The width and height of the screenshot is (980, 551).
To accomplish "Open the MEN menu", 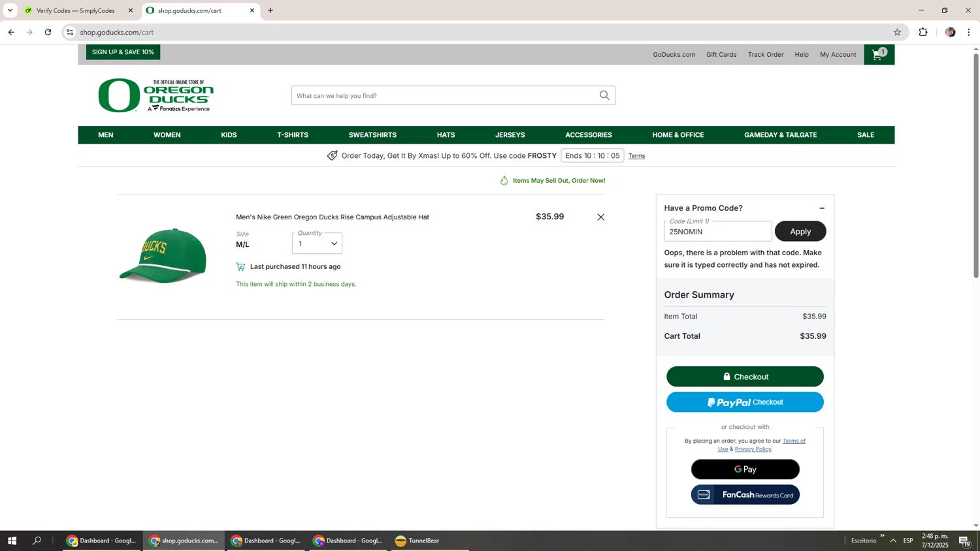I will 106,135.
